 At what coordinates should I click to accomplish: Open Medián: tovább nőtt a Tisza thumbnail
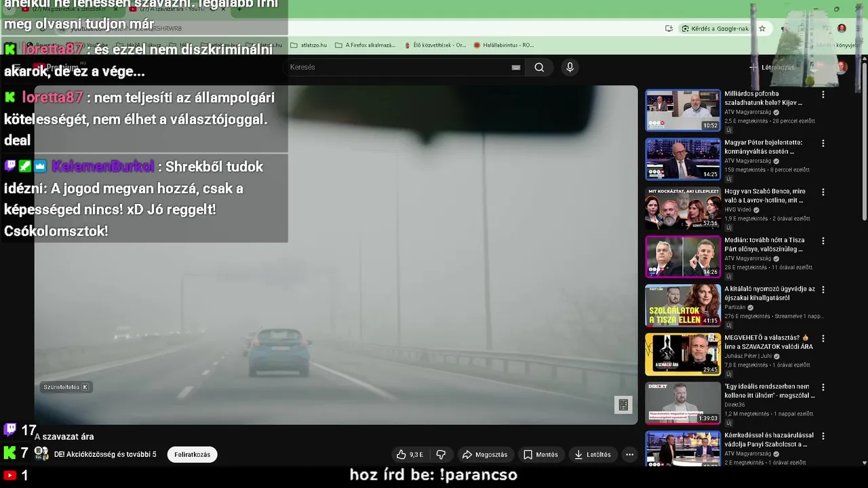tap(683, 256)
